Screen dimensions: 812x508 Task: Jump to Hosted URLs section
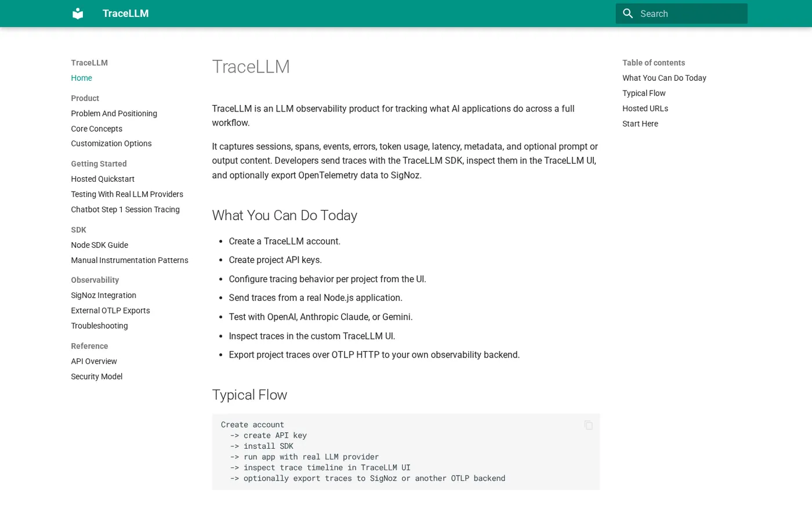point(645,108)
